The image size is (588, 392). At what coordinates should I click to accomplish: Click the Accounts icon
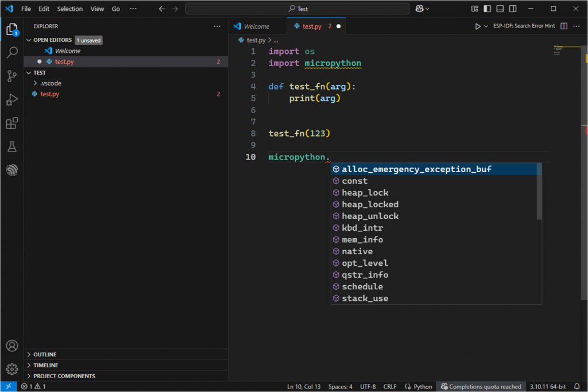[x=11, y=346]
